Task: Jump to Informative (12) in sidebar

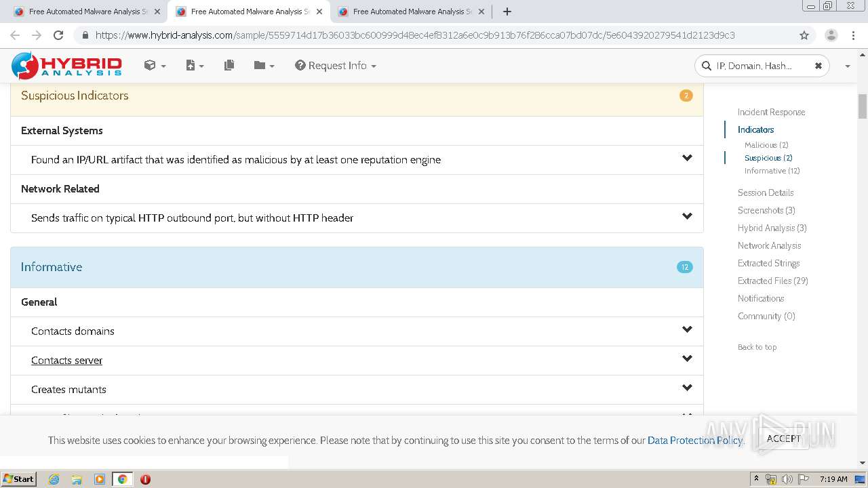Action: click(772, 171)
